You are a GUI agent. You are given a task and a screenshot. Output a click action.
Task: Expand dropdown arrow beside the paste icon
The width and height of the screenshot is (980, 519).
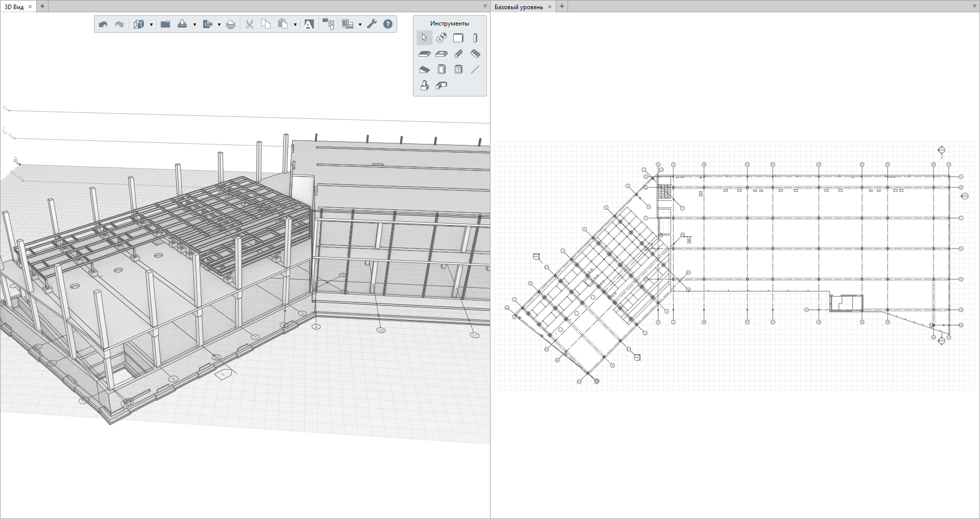click(x=295, y=24)
